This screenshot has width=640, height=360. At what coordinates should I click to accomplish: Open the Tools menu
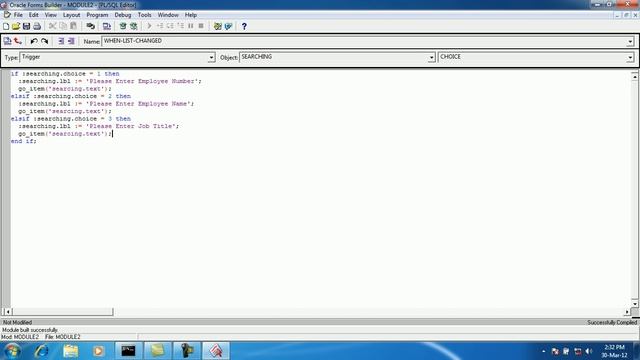[x=144, y=15]
